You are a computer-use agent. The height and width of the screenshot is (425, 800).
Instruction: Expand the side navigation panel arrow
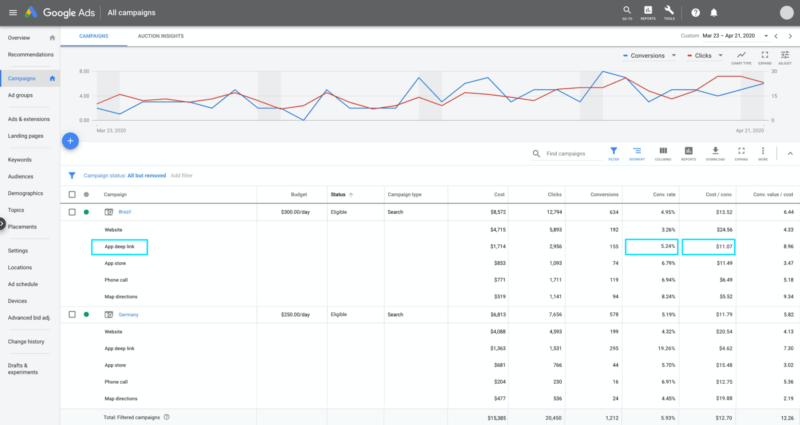tap(2, 223)
